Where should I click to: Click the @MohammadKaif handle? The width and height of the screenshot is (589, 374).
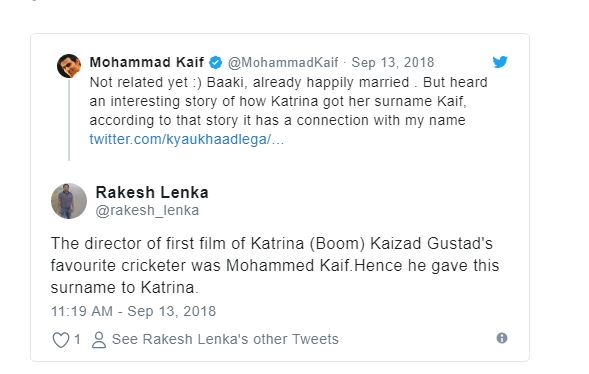coord(283,62)
